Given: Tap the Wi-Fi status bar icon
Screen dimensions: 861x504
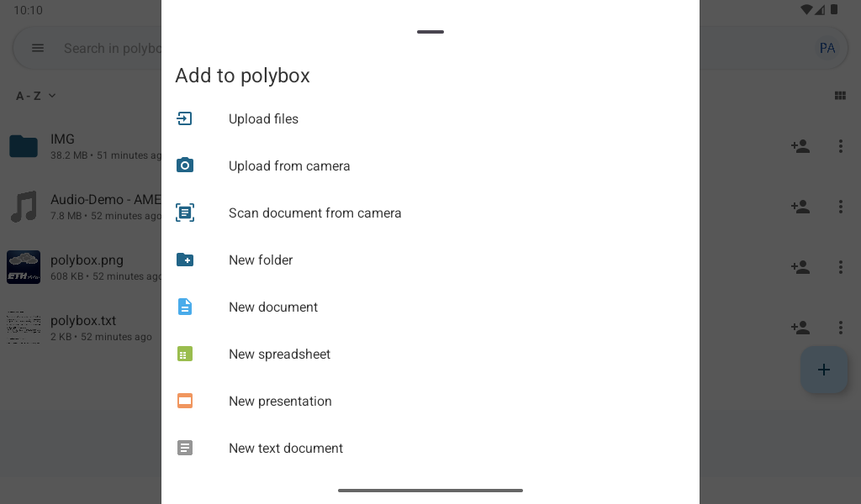Looking at the screenshot, I should click(x=806, y=9).
